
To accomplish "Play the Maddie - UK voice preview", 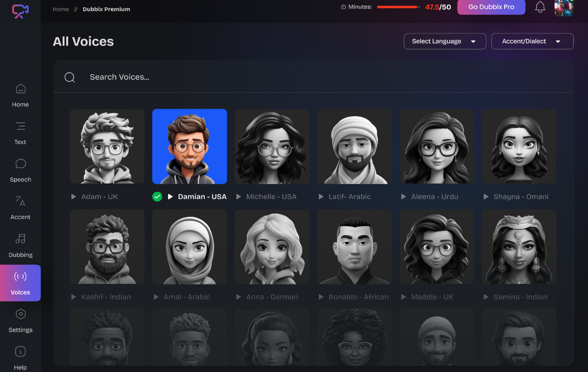I will point(404,297).
